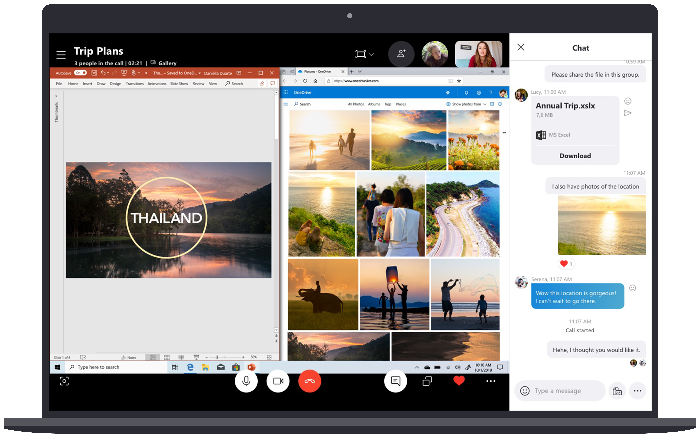The image size is (700, 438).
Task: Open the PowerPoint Transitions tab
Action: (x=134, y=83)
